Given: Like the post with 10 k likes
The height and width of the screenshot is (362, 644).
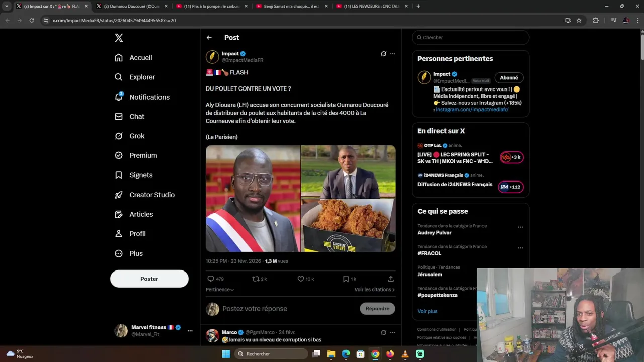Looking at the screenshot, I should pyautogui.click(x=300, y=279).
